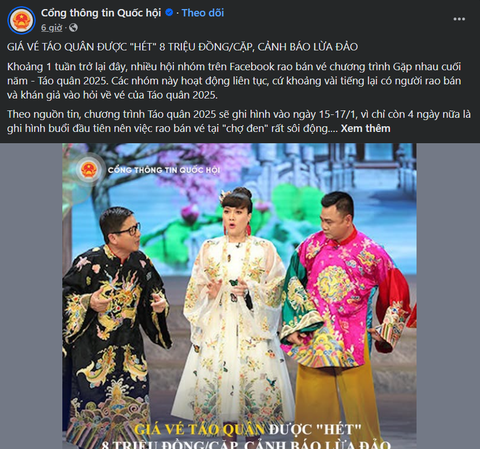Open the "Cổng thông tin Quốc hội" page name
The image size is (480, 449).
click(x=101, y=13)
